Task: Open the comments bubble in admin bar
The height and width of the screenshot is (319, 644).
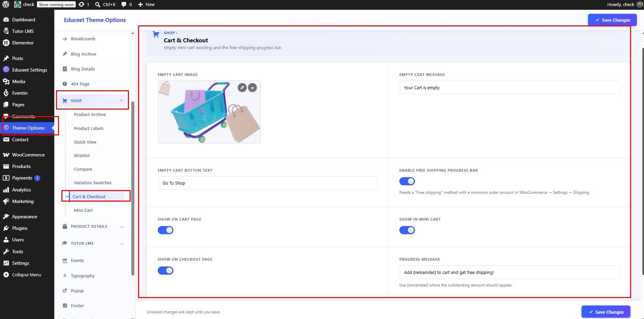Action: point(126,4)
